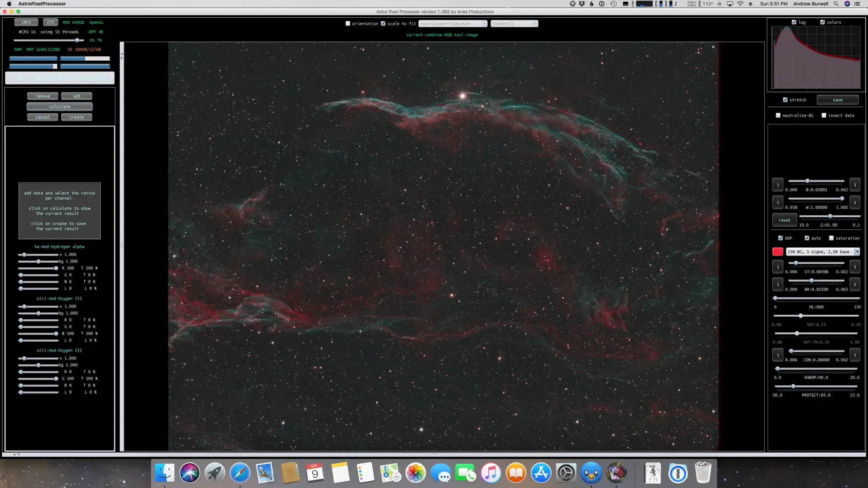The image size is (868, 488).
Task: Click the save button under histogram
Action: [837, 100]
